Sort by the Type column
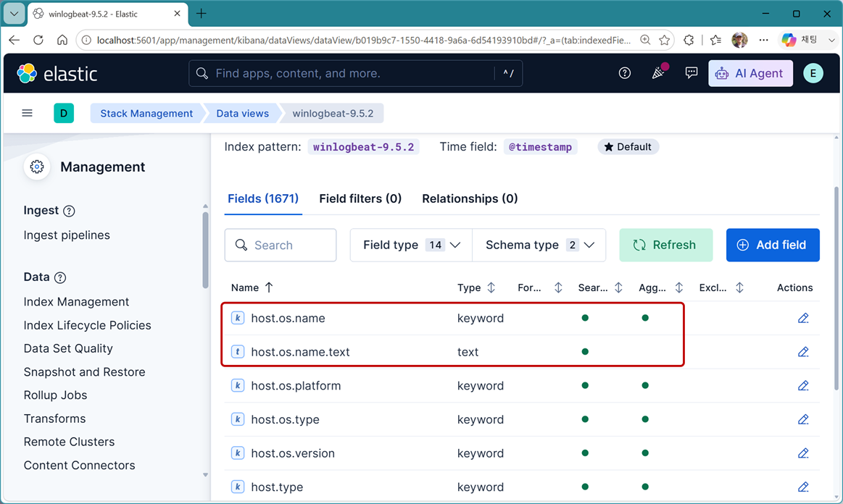843x504 pixels. [476, 287]
